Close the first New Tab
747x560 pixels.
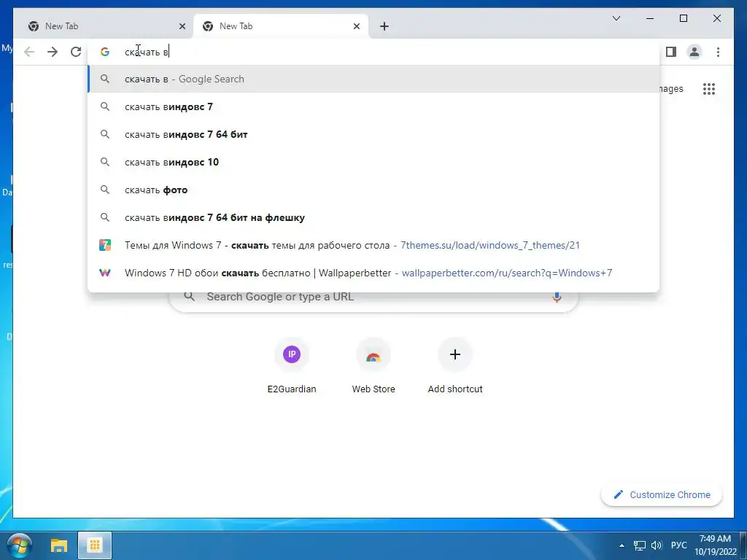point(182,26)
